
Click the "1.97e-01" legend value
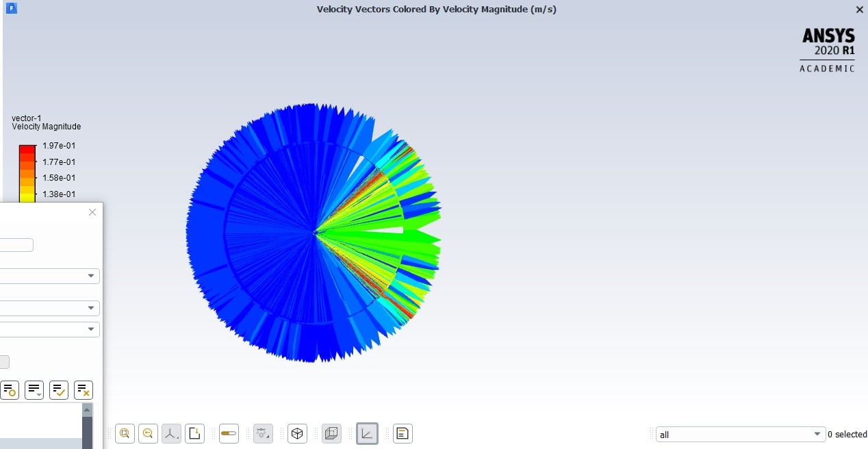[x=59, y=146]
